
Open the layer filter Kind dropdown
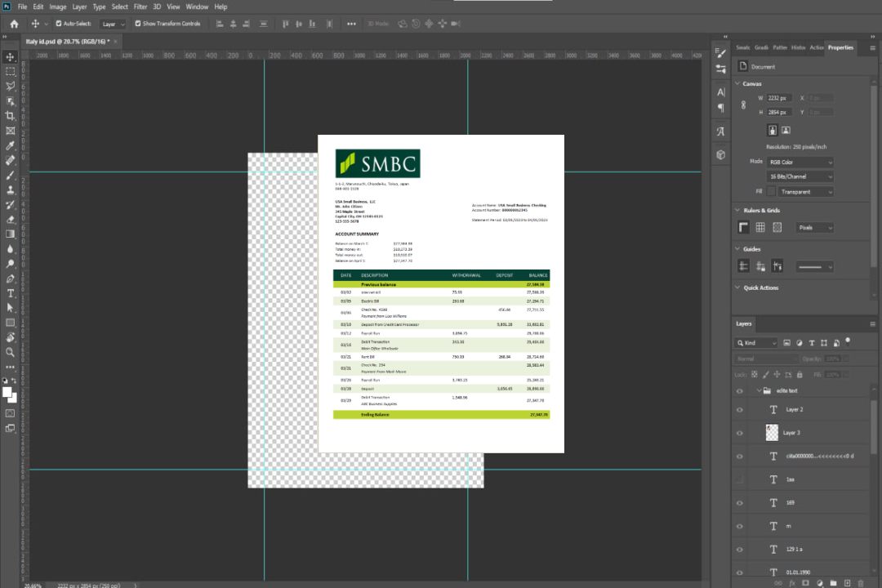point(756,343)
